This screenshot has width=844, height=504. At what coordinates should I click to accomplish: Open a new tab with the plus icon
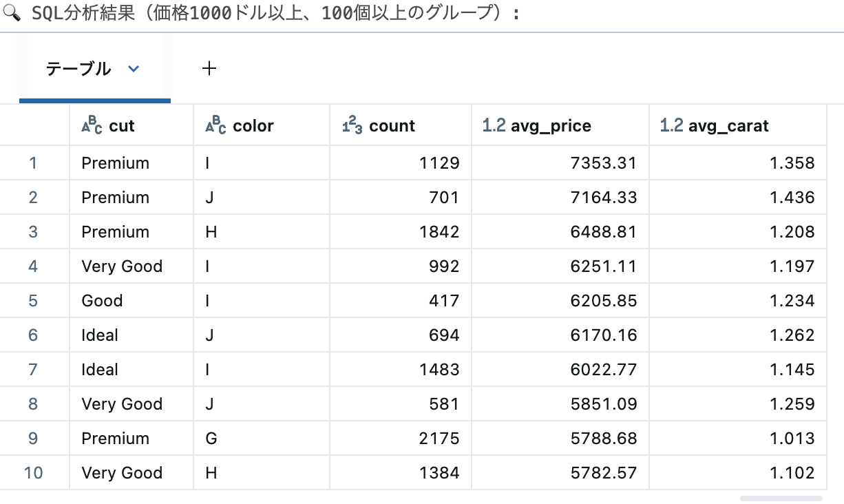pos(209,68)
